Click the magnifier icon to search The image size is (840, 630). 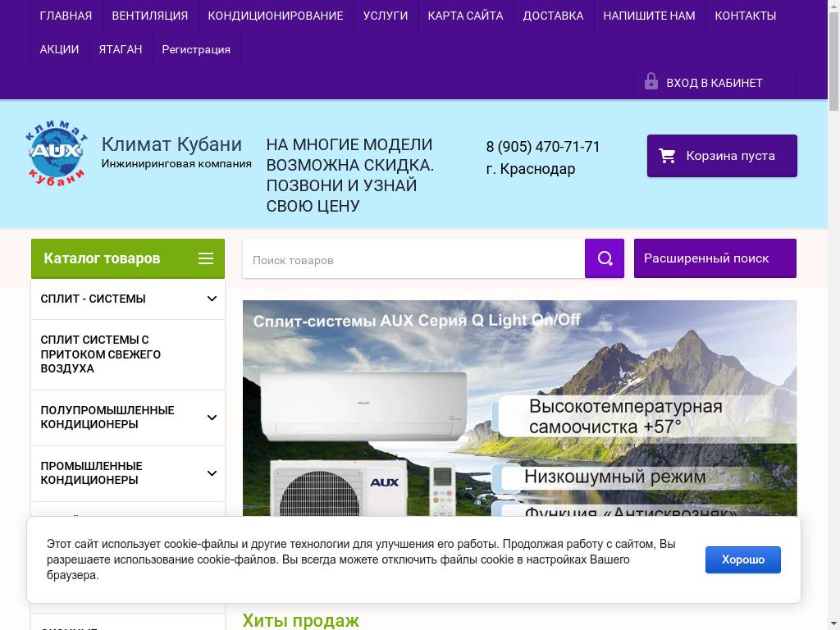coord(605,258)
